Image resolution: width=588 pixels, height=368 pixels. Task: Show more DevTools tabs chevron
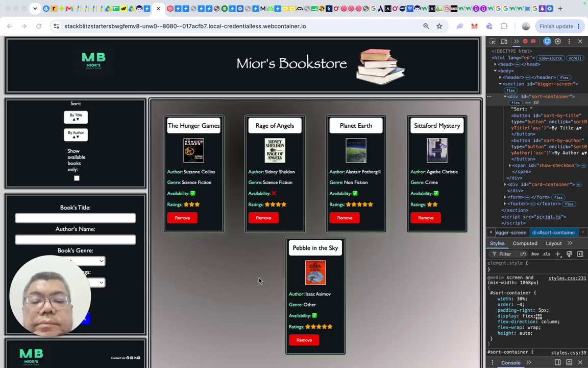tap(517, 41)
